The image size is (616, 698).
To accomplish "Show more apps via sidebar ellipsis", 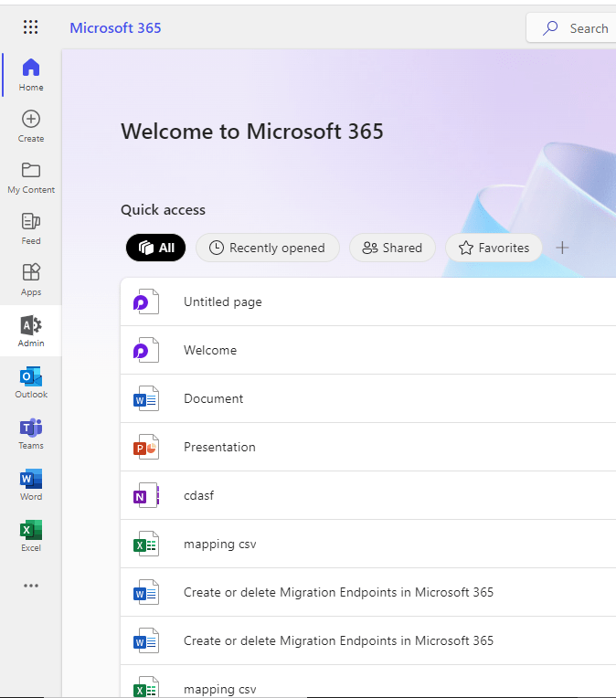I will tap(31, 586).
